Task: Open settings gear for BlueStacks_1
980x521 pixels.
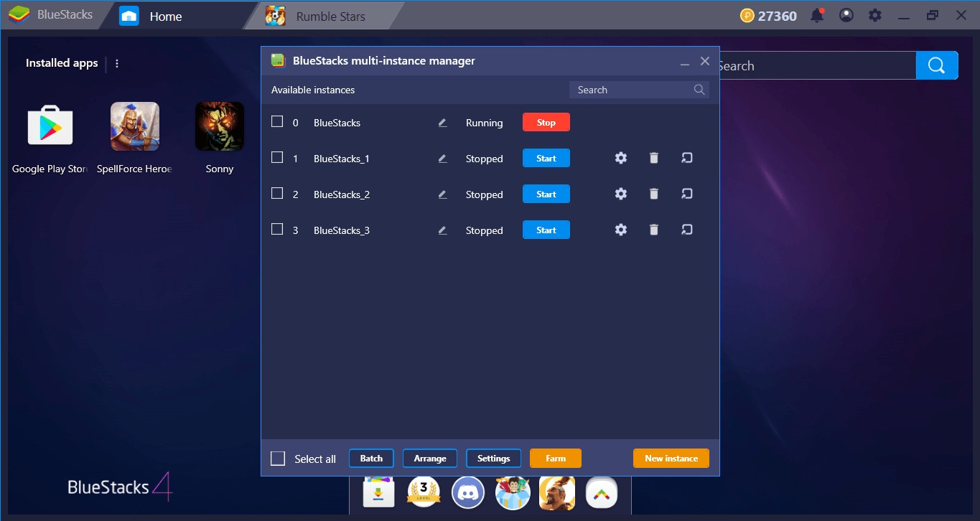Action: [621, 158]
